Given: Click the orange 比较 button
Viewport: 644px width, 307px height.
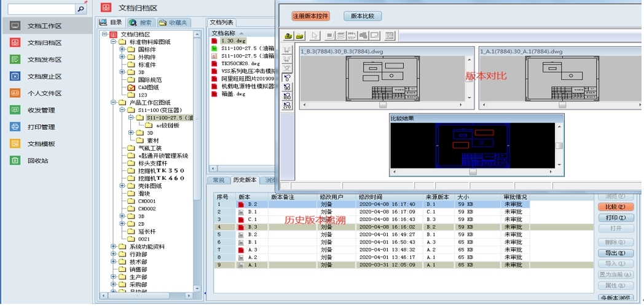Looking at the screenshot, I should tap(616, 207).
